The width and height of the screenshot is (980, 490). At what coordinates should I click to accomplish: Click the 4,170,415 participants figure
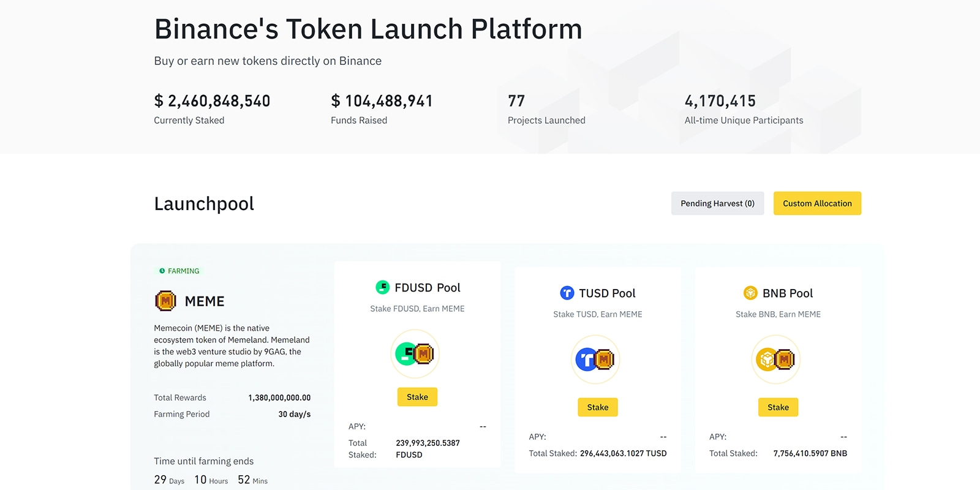pyautogui.click(x=720, y=100)
